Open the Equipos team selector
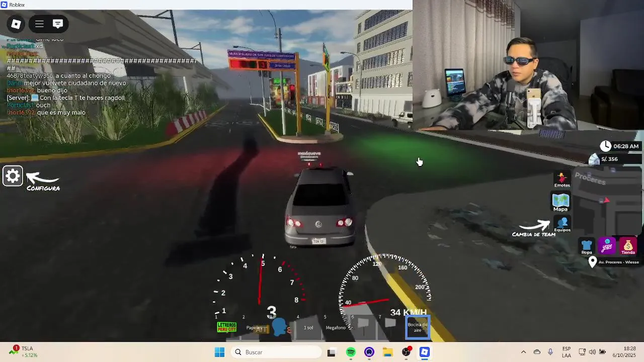Viewport: 644px width, 362px height. click(x=562, y=224)
